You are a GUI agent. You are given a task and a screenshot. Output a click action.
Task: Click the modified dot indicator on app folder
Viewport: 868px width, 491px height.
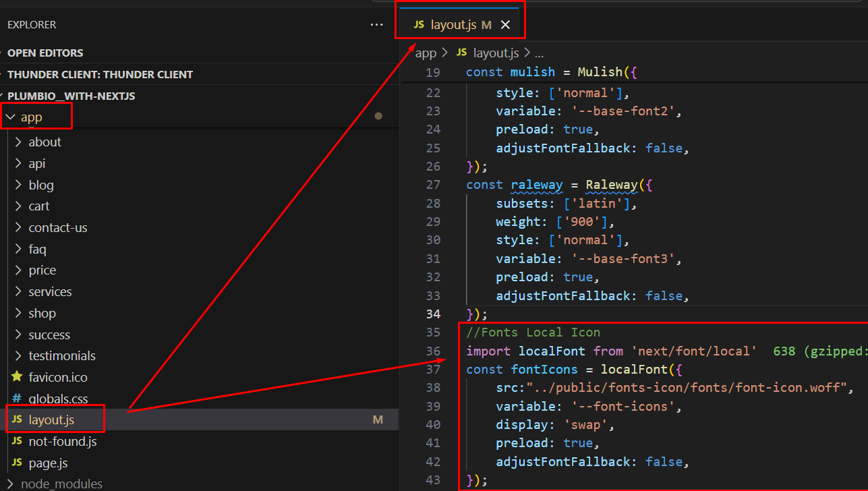(378, 116)
